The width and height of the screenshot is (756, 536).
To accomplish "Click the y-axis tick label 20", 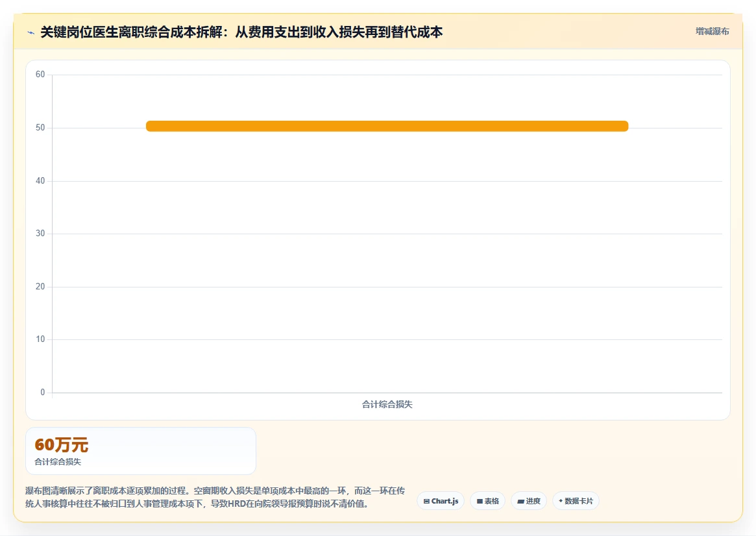I will 40,287.
